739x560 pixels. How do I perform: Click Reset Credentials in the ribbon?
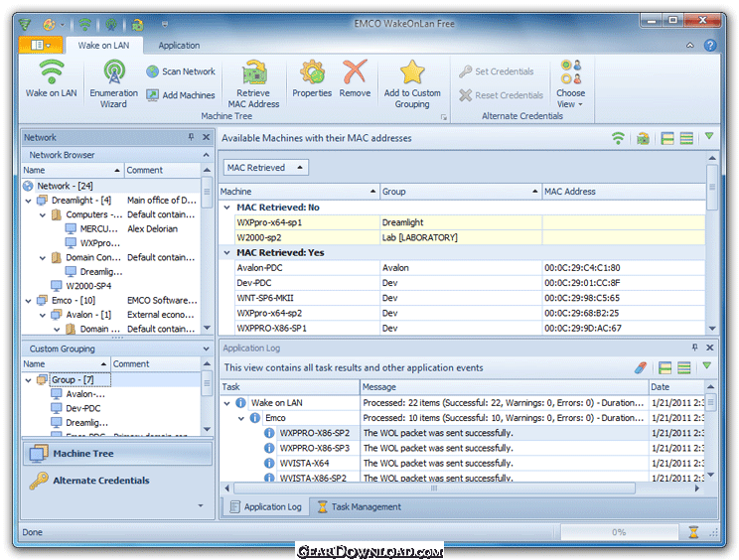pos(502,95)
